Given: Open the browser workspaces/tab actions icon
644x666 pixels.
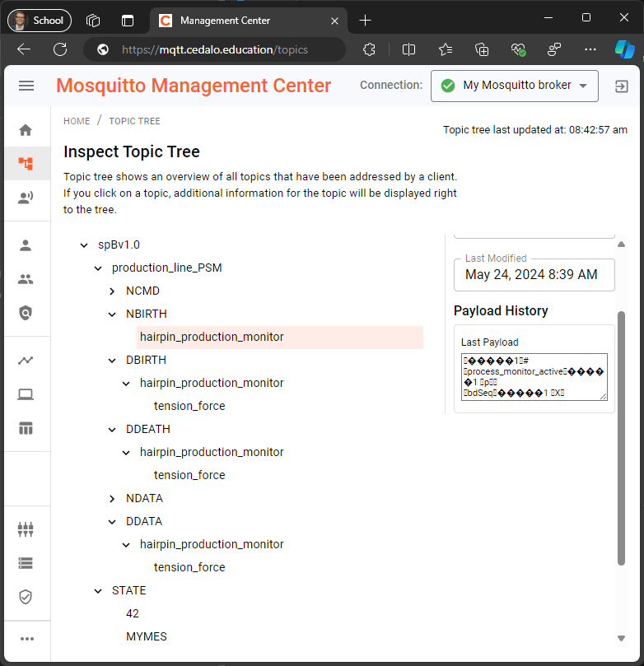Looking at the screenshot, I should point(93,21).
